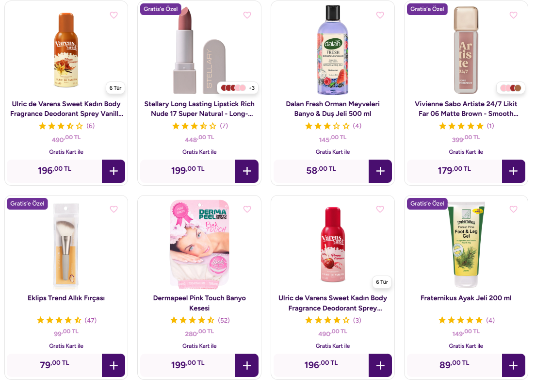Open Fraternikus Ayak Jeli 200 ml link
536x392 pixels.
pyautogui.click(x=466, y=298)
